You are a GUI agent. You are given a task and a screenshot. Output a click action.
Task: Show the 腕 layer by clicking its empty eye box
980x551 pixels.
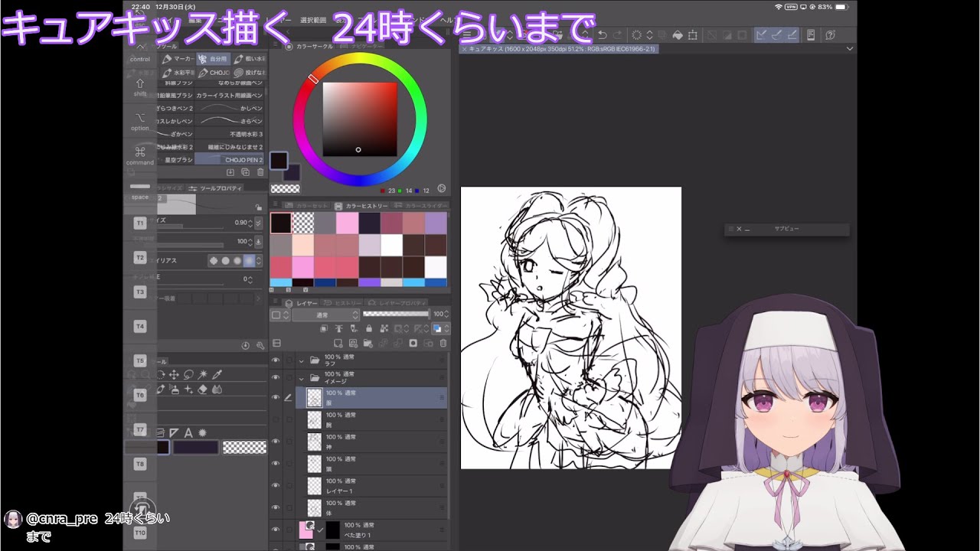coord(276,419)
